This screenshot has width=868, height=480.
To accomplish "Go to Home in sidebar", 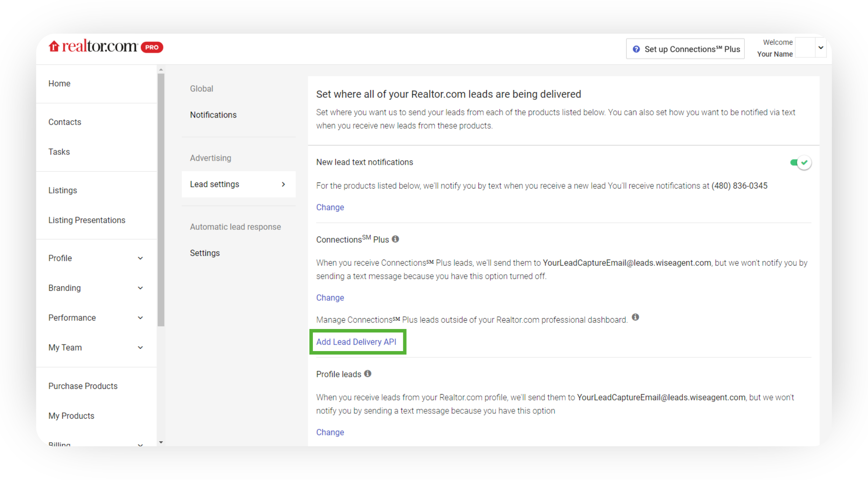I will pyautogui.click(x=59, y=83).
